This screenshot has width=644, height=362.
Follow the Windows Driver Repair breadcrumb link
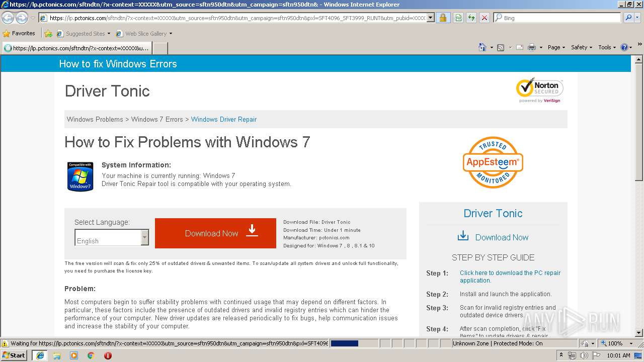point(224,119)
